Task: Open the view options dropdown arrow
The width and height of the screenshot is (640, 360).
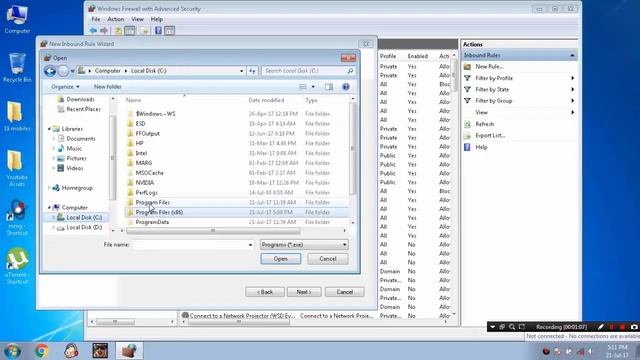Action: (313, 87)
